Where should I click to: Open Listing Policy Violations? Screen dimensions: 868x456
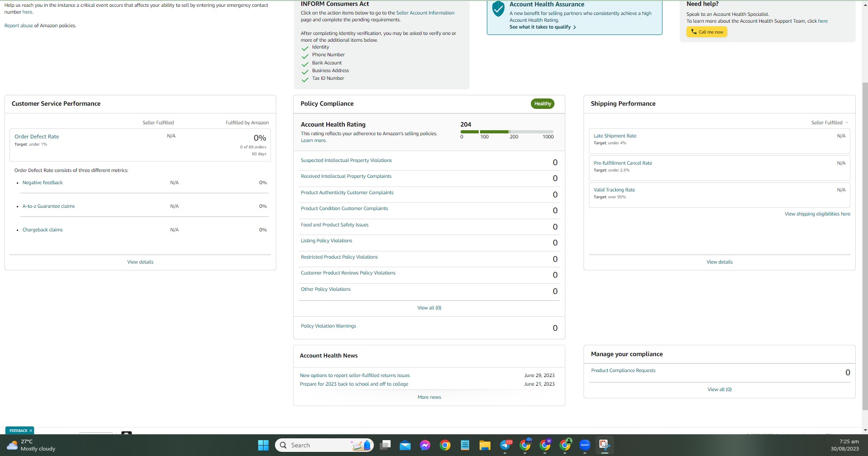(x=326, y=240)
